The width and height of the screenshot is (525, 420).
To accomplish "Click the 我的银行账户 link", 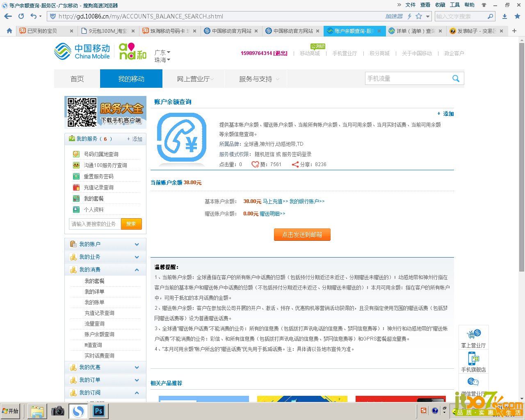I will tap(307, 201).
